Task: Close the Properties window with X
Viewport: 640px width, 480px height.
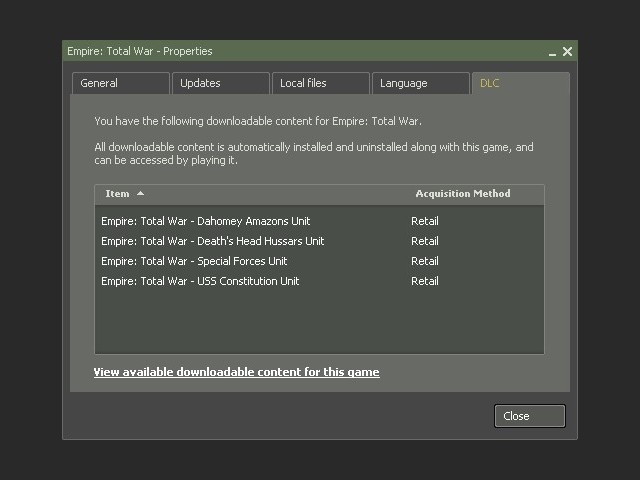Action: click(567, 51)
